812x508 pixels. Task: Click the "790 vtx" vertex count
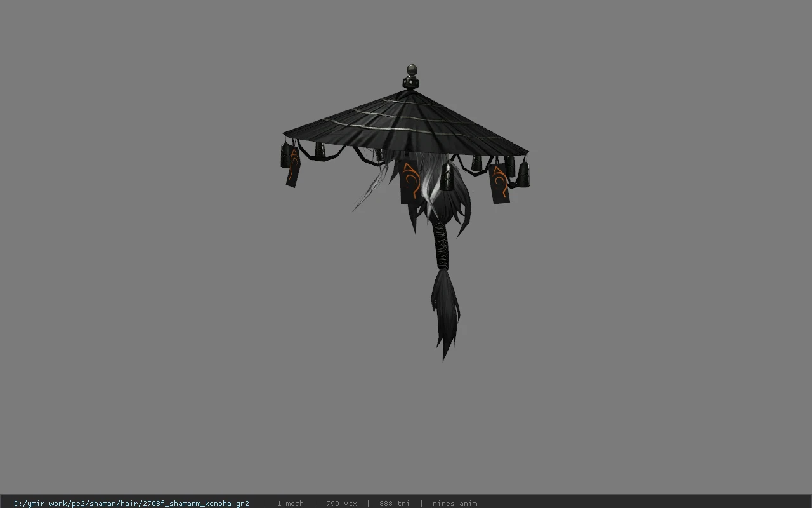click(341, 504)
